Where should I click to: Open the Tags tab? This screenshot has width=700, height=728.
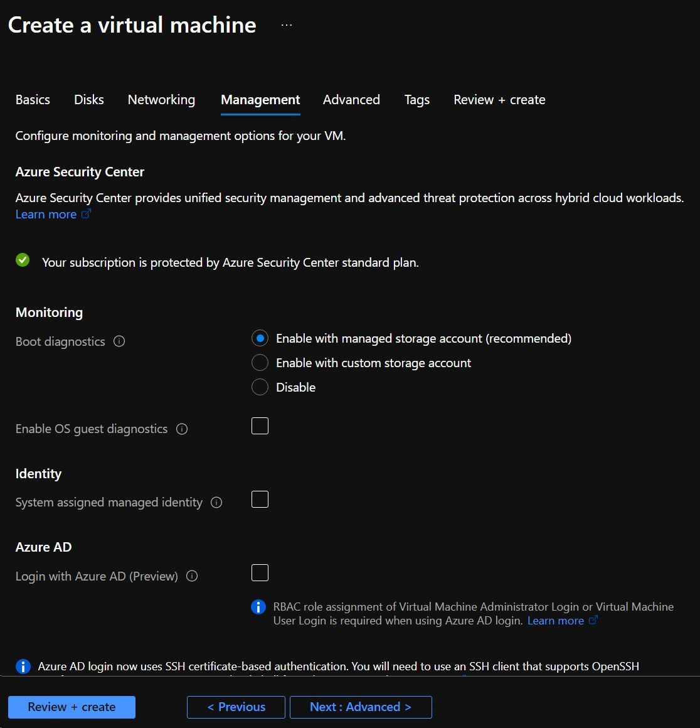(416, 99)
